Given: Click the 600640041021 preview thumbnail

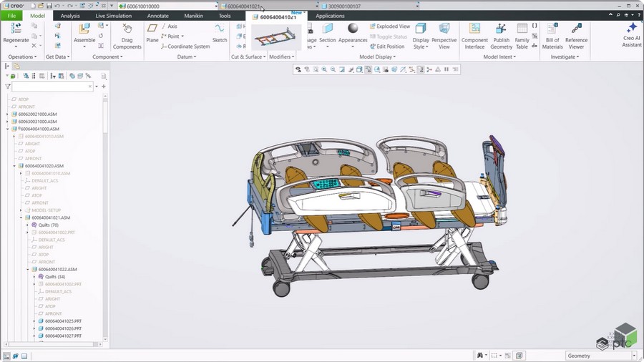Looking at the screenshot, I should tap(276, 37).
